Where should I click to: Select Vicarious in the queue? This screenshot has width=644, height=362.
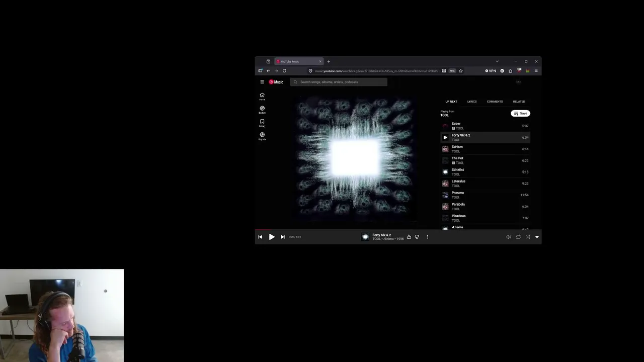click(485, 218)
